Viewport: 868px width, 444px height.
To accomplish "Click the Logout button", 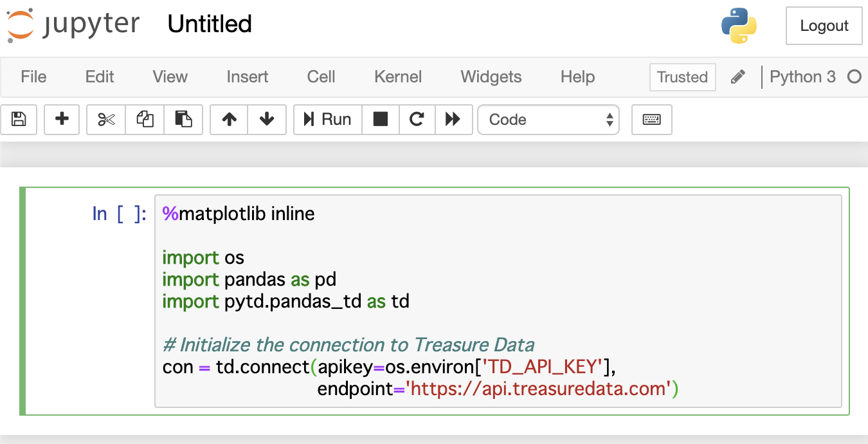I will pyautogui.click(x=824, y=26).
